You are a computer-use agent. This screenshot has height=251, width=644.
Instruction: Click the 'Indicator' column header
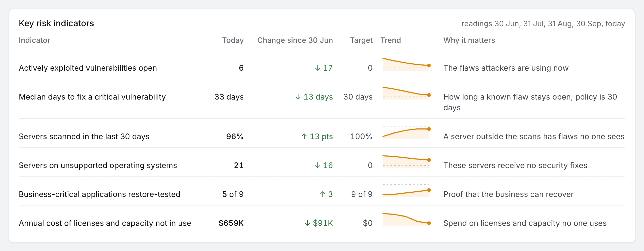(34, 40)
